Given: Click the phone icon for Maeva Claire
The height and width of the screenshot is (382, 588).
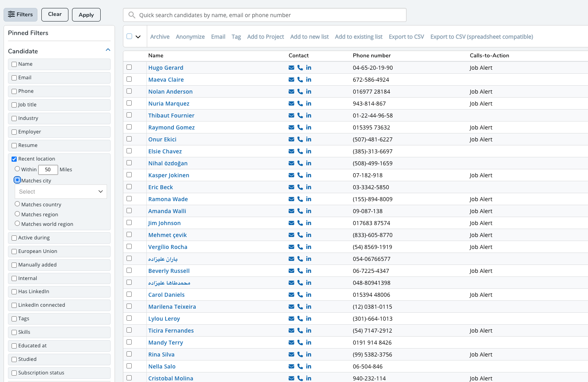Looking at the screenshot, I should coord(300,80).
